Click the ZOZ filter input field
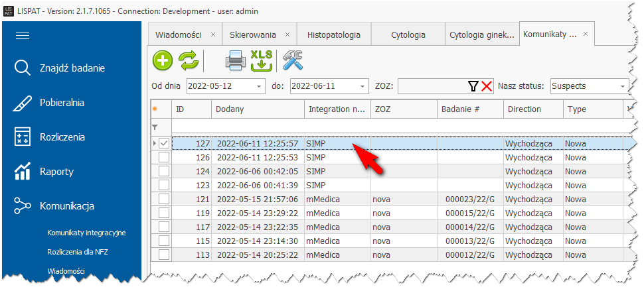This screenshot has height=289, width=644. coord(432,86)
